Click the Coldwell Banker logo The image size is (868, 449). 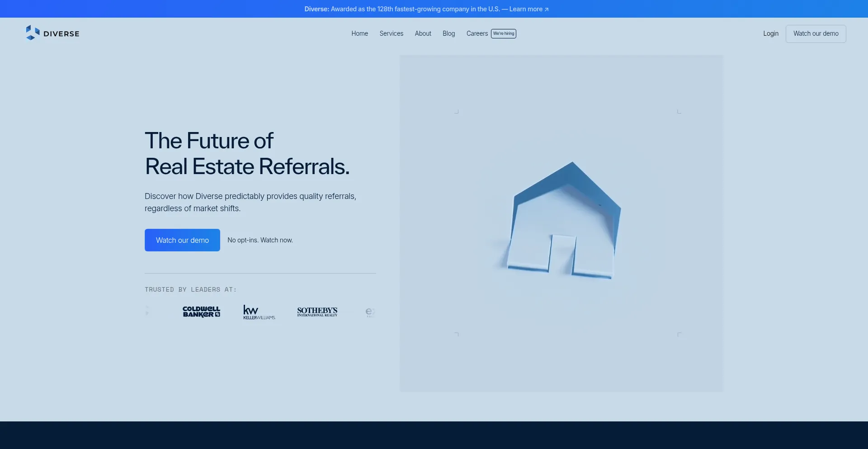201,312
